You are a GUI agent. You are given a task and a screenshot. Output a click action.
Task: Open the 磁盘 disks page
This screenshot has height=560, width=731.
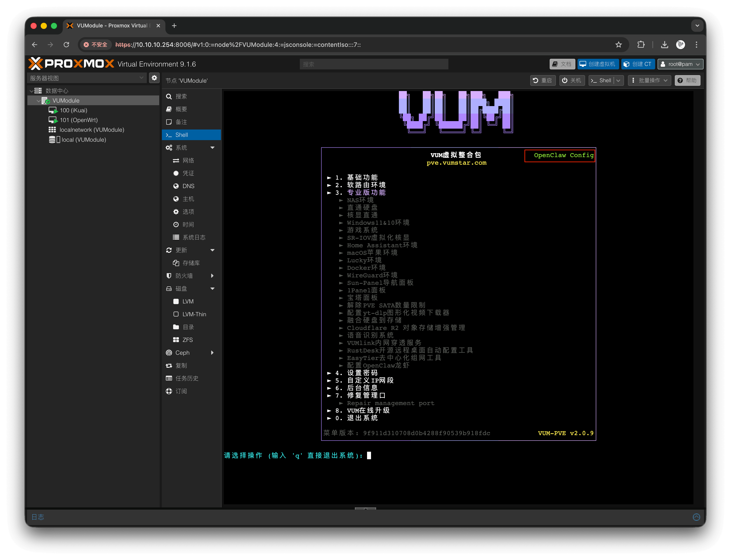[181, 289]
